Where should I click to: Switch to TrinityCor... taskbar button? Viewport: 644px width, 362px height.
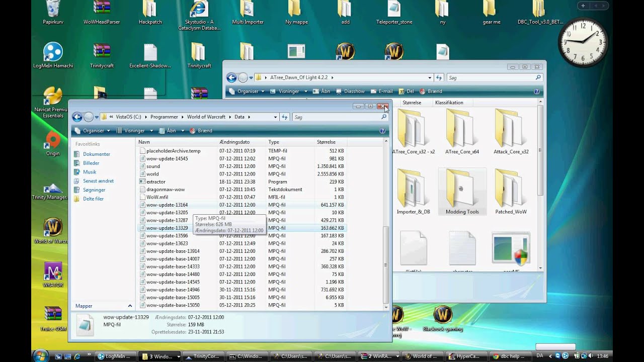(203, 356)
